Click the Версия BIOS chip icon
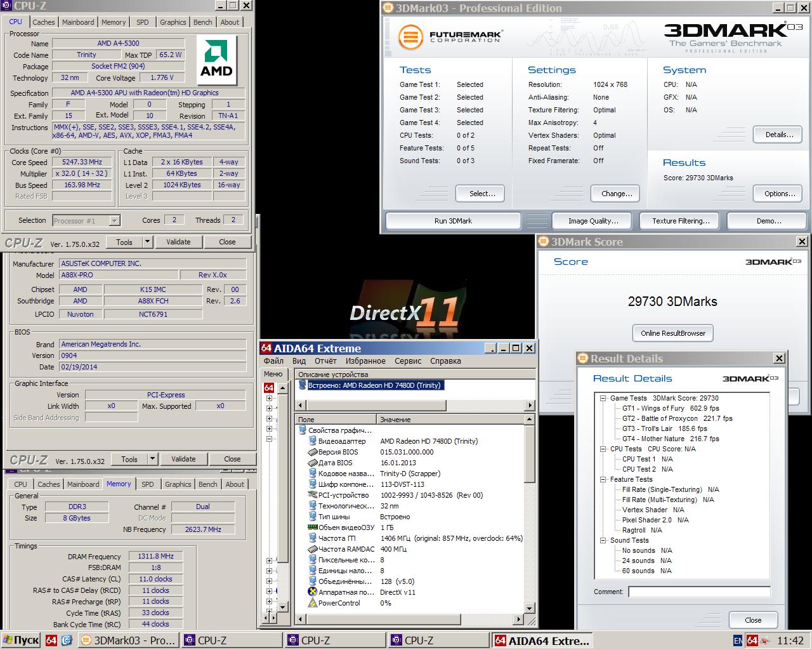This screenshot has height=650, width=812. click(312, 452)
